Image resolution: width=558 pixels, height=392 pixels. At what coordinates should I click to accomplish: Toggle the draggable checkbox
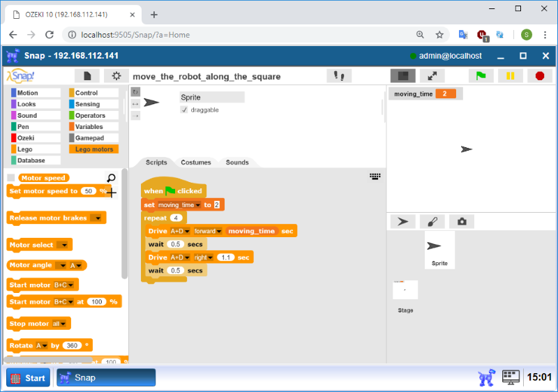tap(184, 110)
